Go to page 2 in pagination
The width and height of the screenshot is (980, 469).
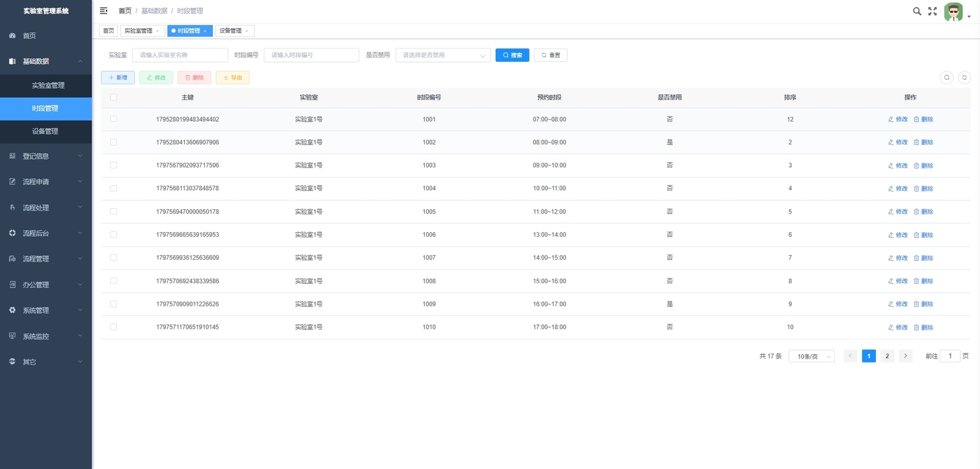(x=887, y=356)
